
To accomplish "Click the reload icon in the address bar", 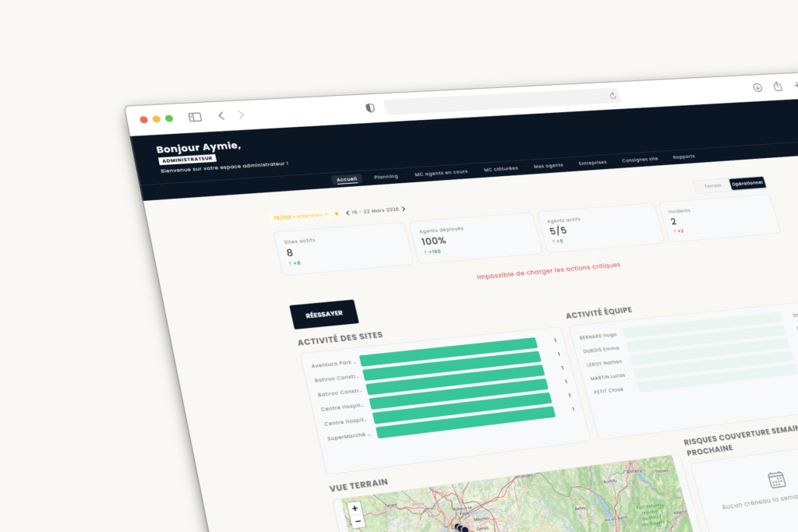I will click(614, 97).
